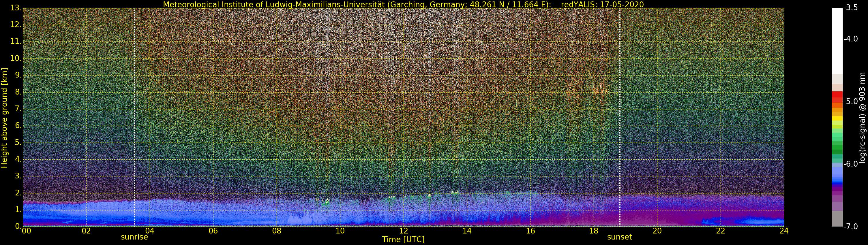The image size is (868, 245).
Task: Click the red band on the colorbar
Action: coord(837,97)
